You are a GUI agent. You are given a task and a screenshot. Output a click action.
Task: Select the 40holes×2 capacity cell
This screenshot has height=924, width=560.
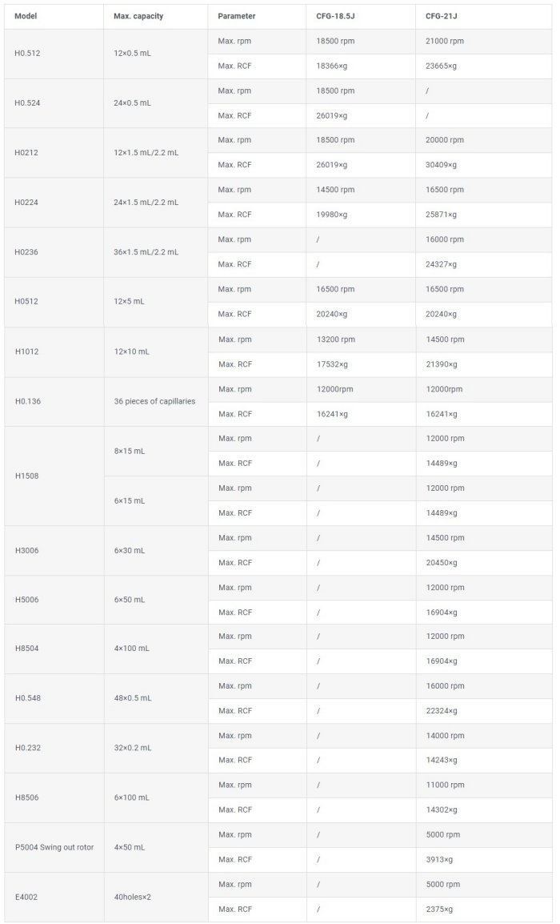[132, 897]
